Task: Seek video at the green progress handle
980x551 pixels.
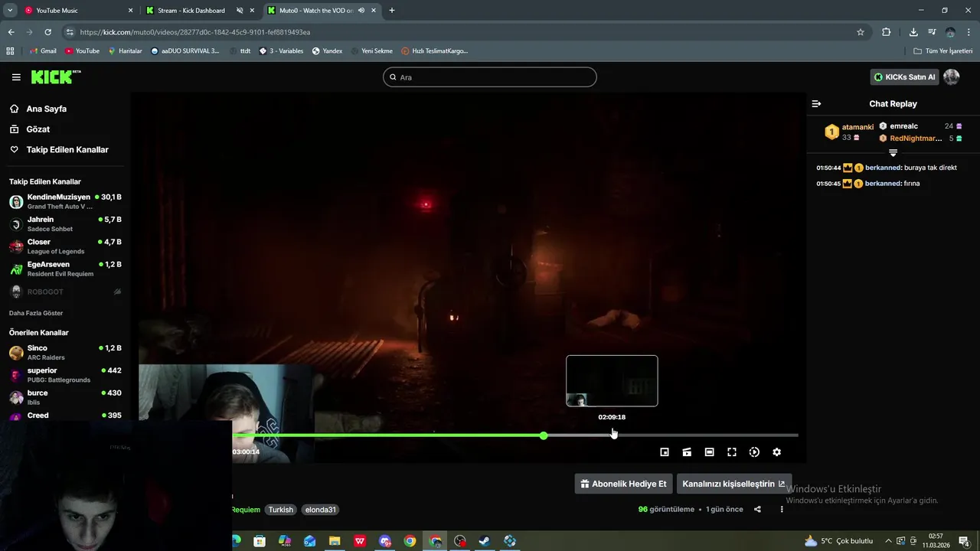Action: pyautogui.click(x=544, y=435)
